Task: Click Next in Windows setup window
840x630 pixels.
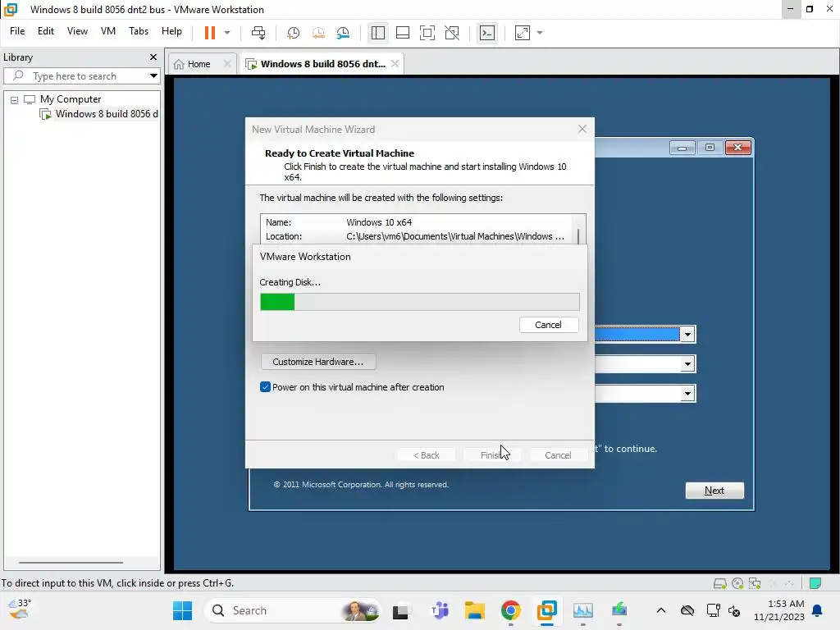Action: [714, 491]
